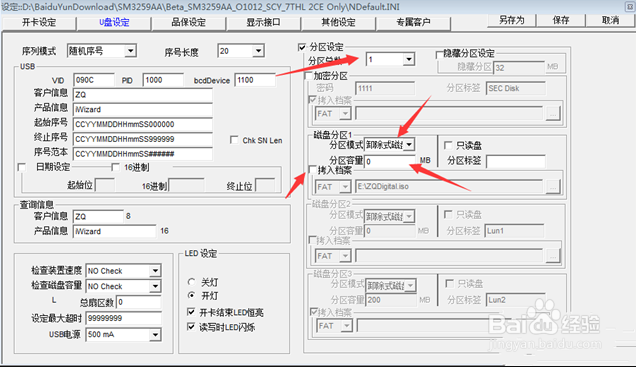Open the 专属客户 tab

pos(413,22)
